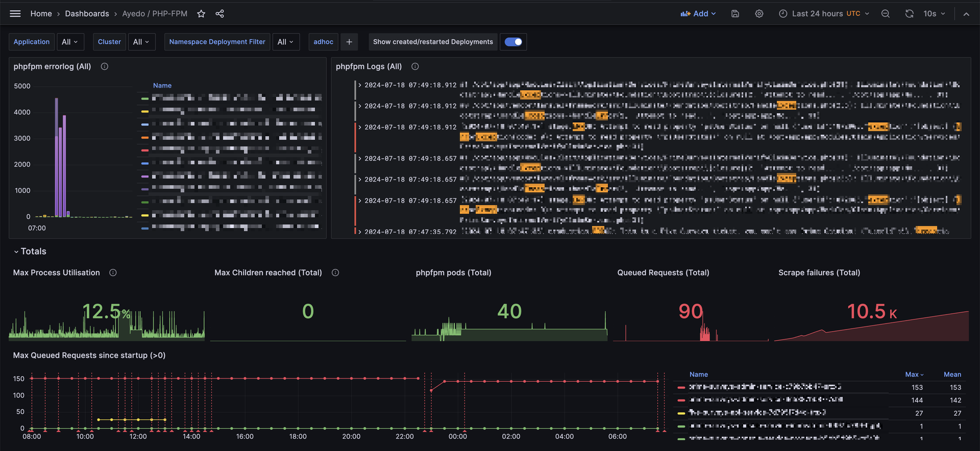980x451 pixels.
Task: Click the phpfpm errorlog (All) panel title
Action: click(x=52, y=66)
